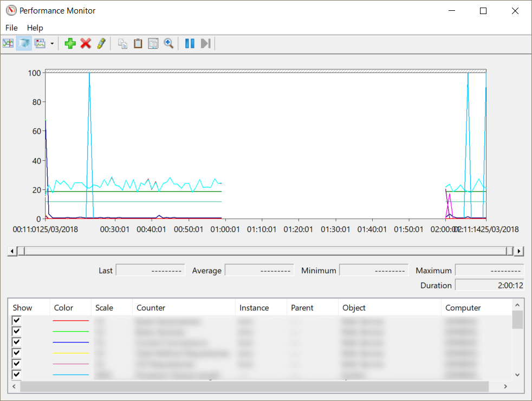Pause the display with Freeze button
Image resolution: width=532 pixels, height=401 pixels.
pos(190,43)
